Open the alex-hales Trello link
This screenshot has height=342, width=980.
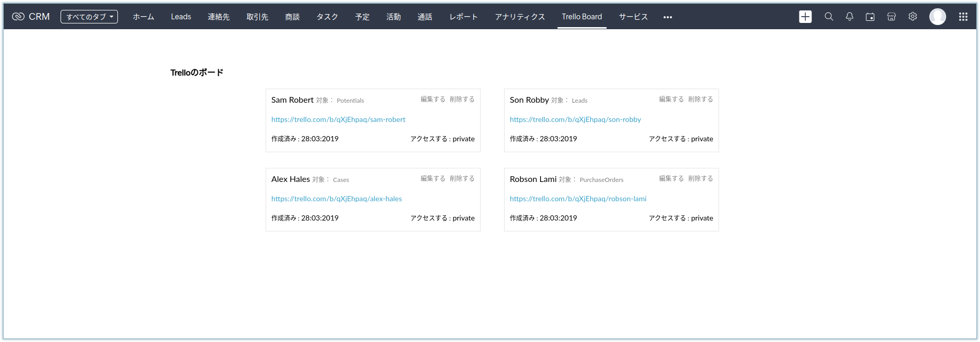pyautogui.click(x=337, y=199)
